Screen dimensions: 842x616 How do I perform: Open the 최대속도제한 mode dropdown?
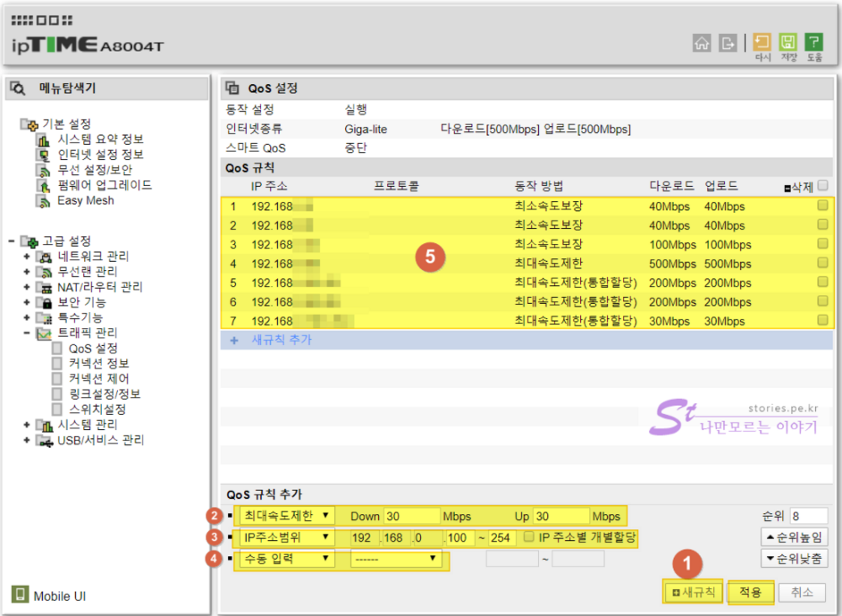(284, 516)
